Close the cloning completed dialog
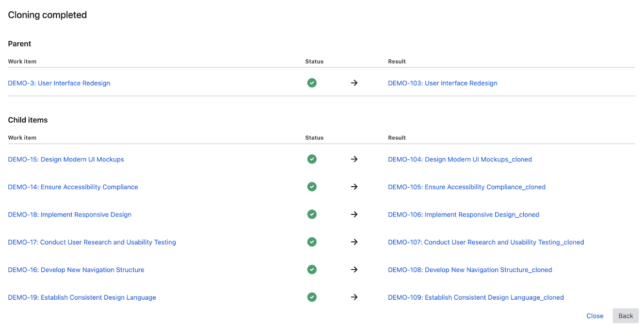 coord(594,316)
